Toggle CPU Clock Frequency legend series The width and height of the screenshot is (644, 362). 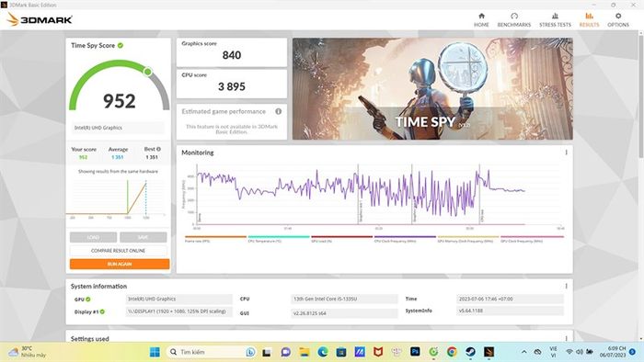[405, 239]
